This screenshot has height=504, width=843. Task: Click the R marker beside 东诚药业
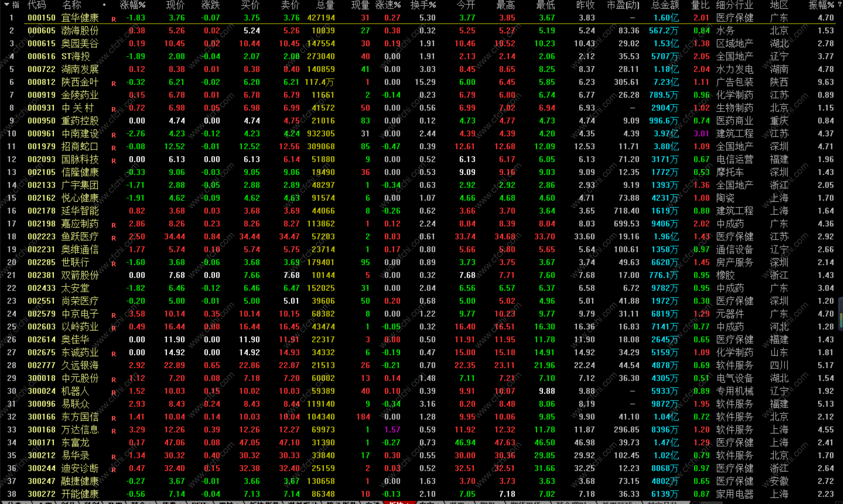coord(114,354)
